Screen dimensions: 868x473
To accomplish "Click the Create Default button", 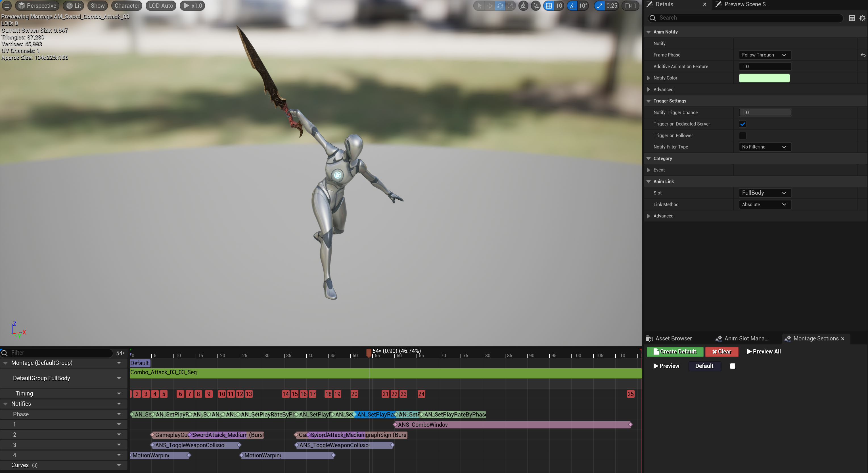I will [x=675, y=351].
